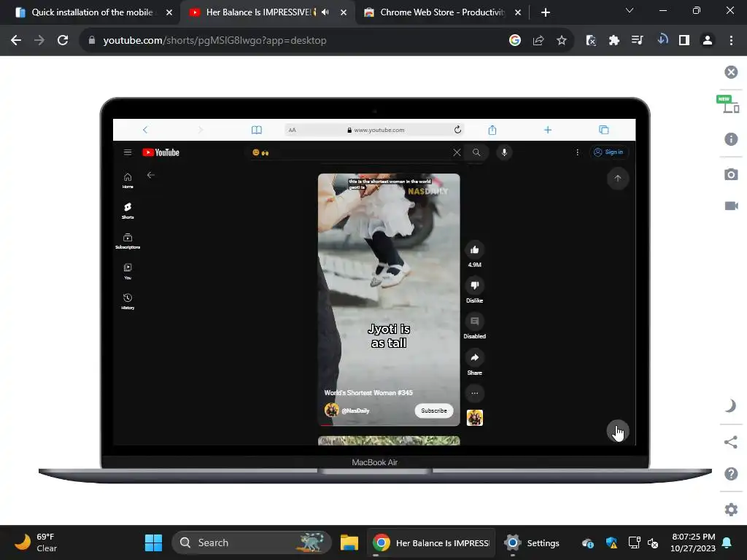This screenshot has height=560, width=747.
Task: Click previous video up arrow button
Action: (617, 179)
